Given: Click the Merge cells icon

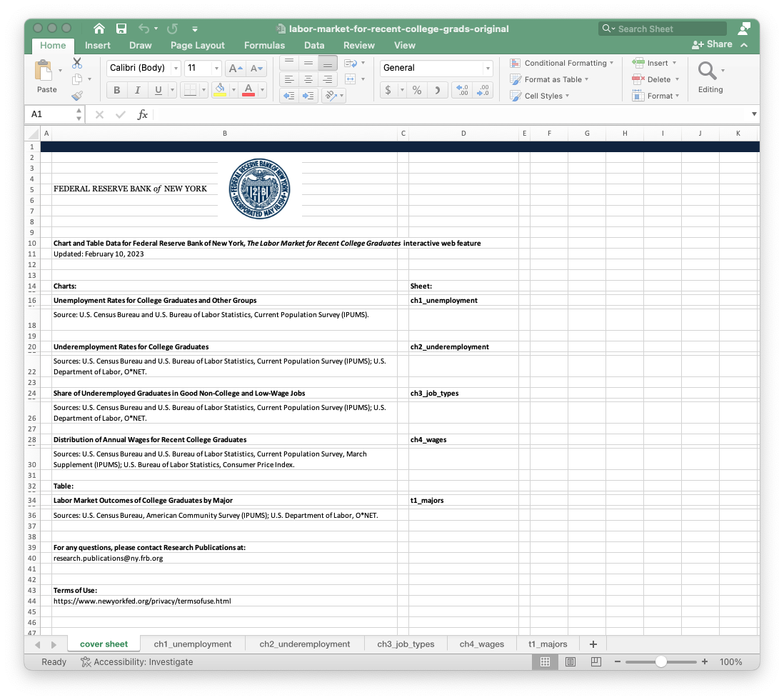Looking at the screenshot, I should click(351, 79).
